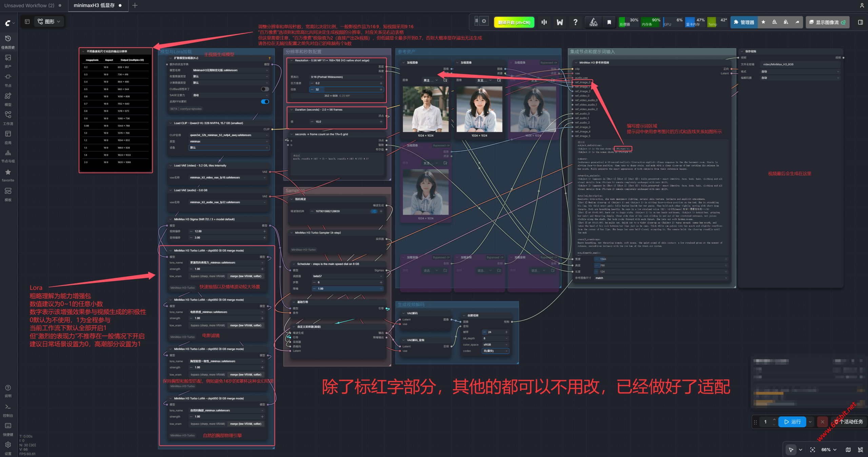Viewport: 868px width, 457px height.
Task: Open the 宽高比 9:16 Portrait dropdown
Action: click(347, 77)
